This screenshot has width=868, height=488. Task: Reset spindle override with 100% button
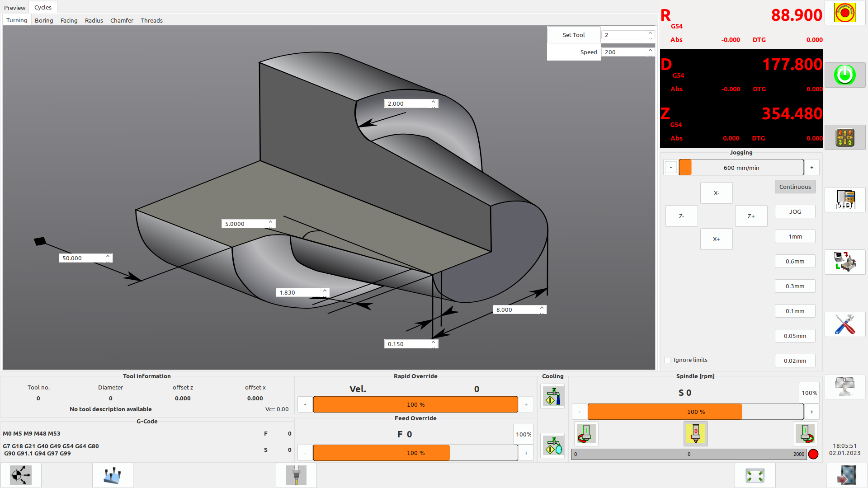coord(809,393)
